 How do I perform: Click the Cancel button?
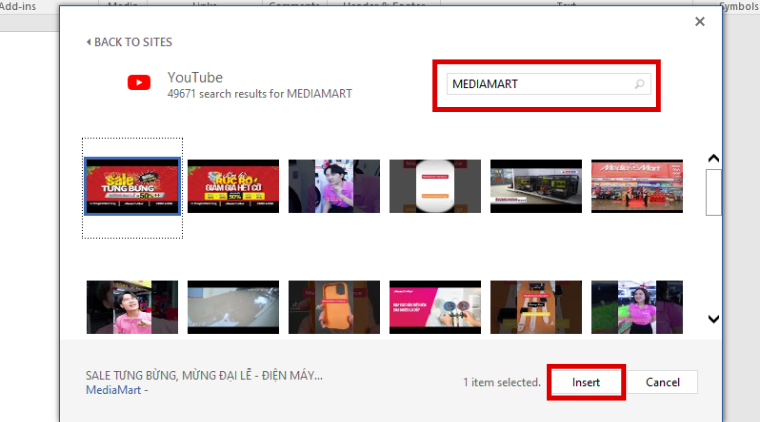pyautogui.click(x=662, y=382)
